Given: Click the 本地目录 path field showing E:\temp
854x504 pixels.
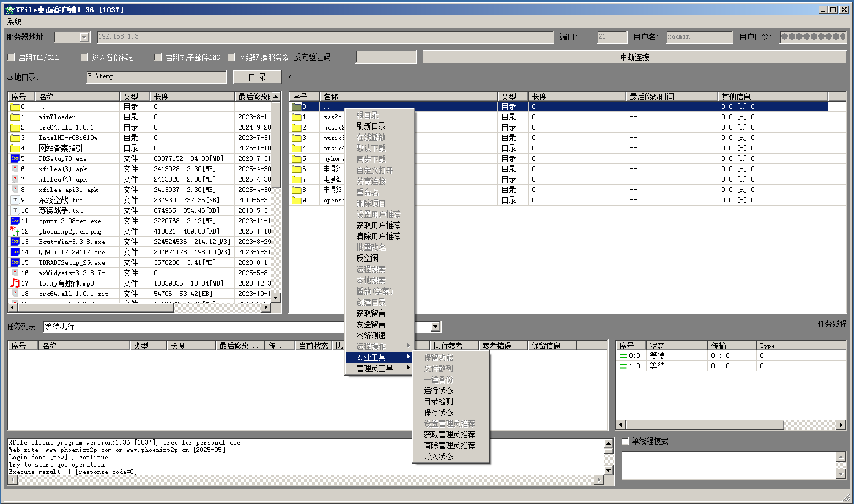Looking at the screenshot, I should tap(156, 77).
